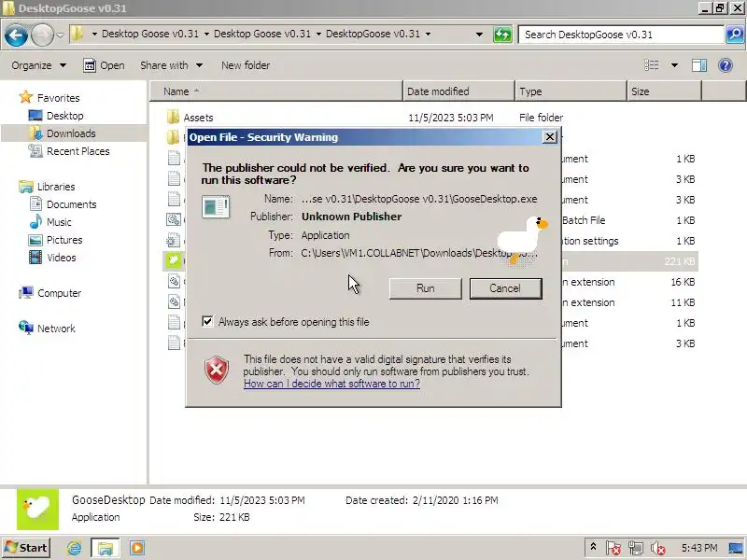
Task: Sort by the Date modified column
Action: pos(458,91)
